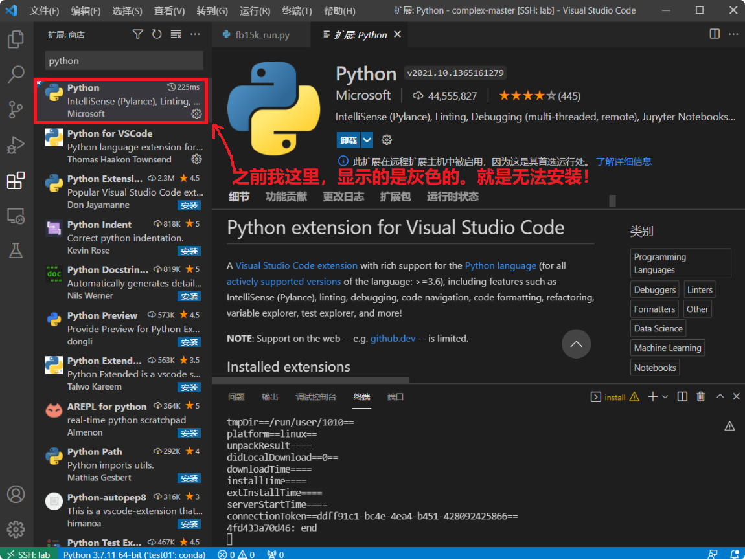Click the 卸载 uninstall button
This screenshot has height=560, width=745.
[349, 140]
